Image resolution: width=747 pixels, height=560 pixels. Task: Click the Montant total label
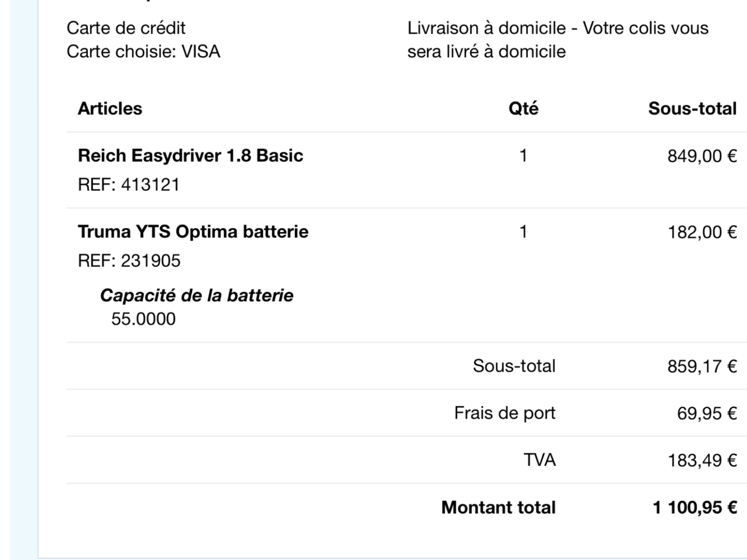(498, 508)
